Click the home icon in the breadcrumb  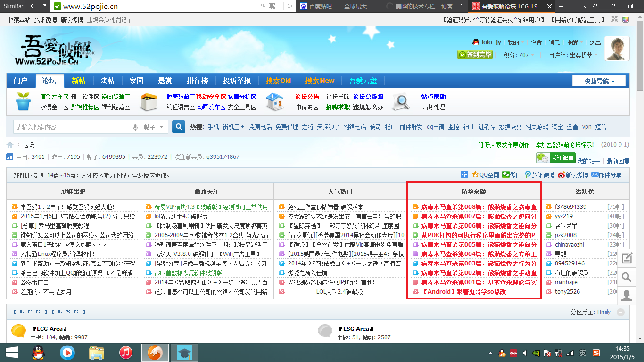[10, 145]
